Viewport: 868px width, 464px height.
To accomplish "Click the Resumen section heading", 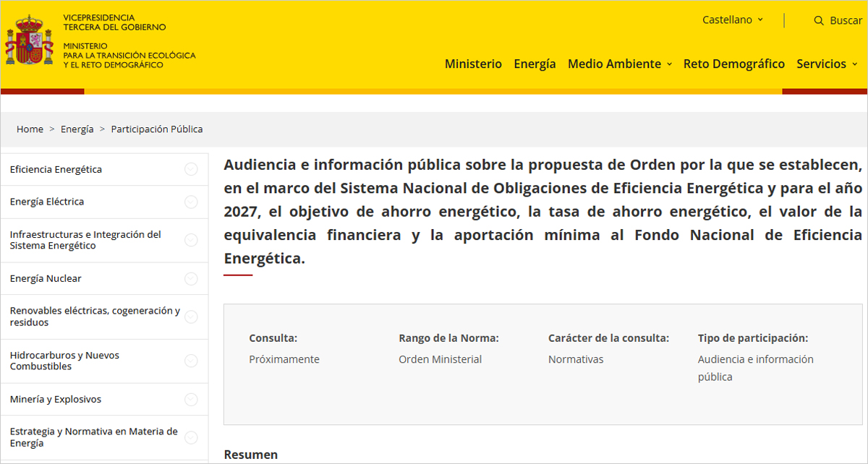I will tap(251, 455).
